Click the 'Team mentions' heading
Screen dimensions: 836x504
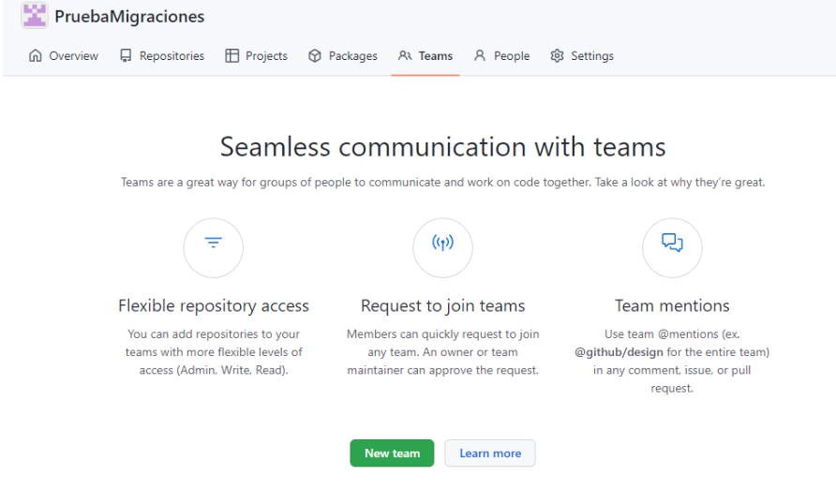coord(672,305)
